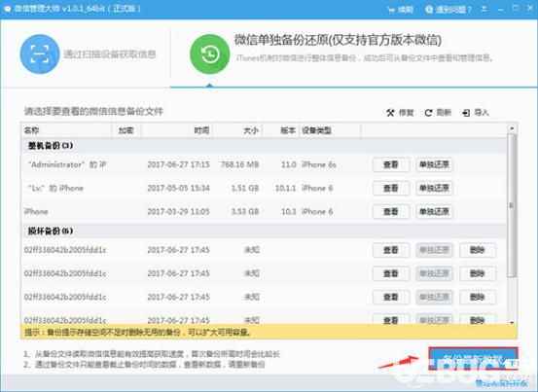Click the blue scan device circle icon
This screenshot has width=538, height=392.
click(40, 54)
